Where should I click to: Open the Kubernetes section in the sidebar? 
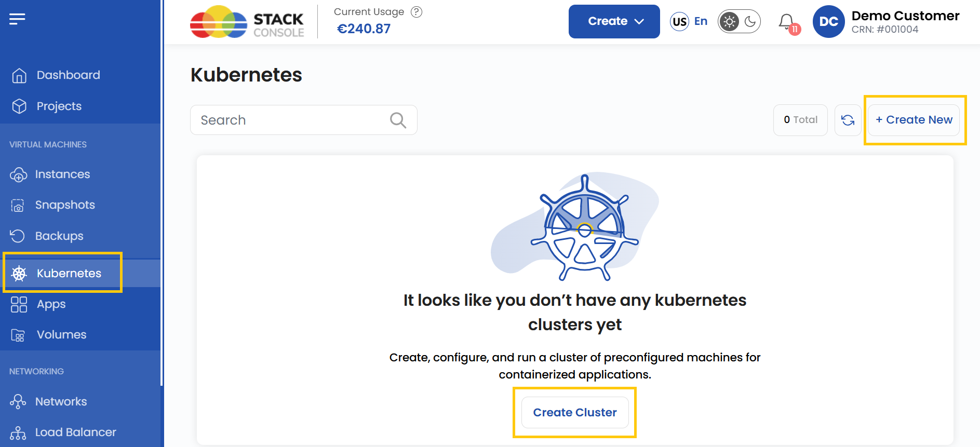pos(68,273)
